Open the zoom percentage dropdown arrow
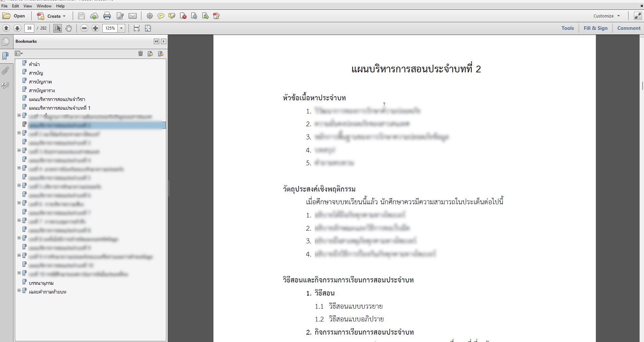 [x=122, y=28]
